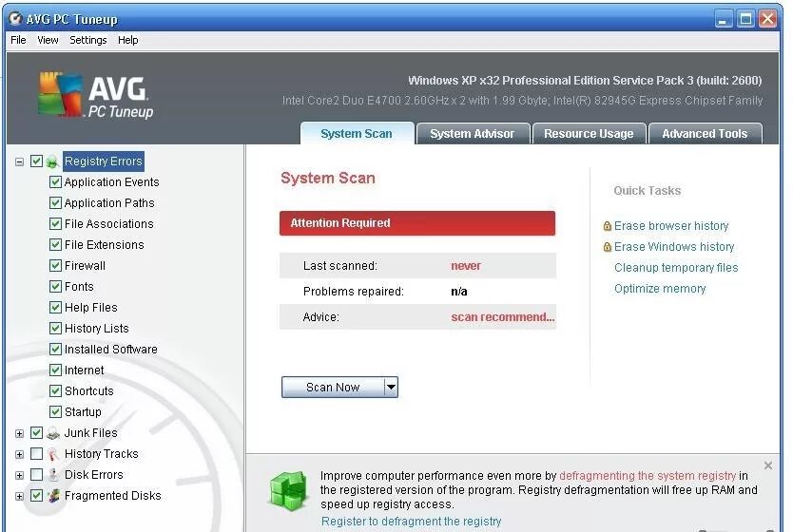Open the Settings menu
Viewport: 793px width, 532px height.
[x=88, y=40]
